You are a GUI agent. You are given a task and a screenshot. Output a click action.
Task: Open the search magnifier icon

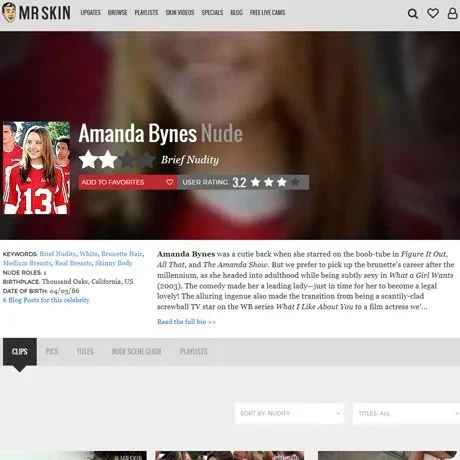[413, 13]
